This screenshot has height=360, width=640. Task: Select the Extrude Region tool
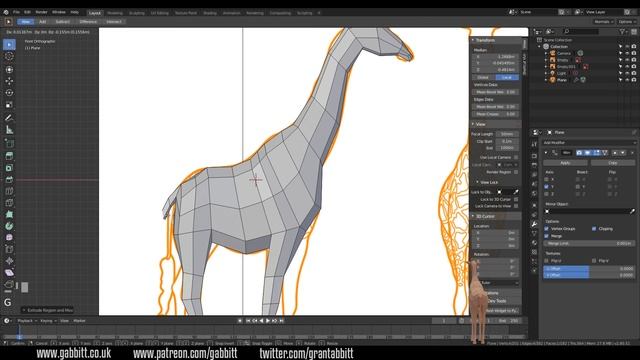tap(9, 156)
